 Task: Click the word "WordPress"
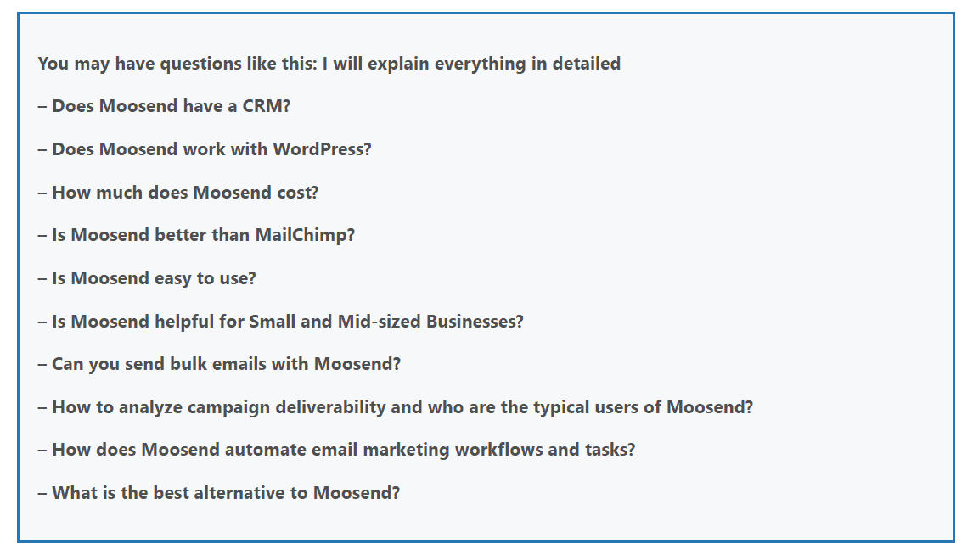coord(322,149)
